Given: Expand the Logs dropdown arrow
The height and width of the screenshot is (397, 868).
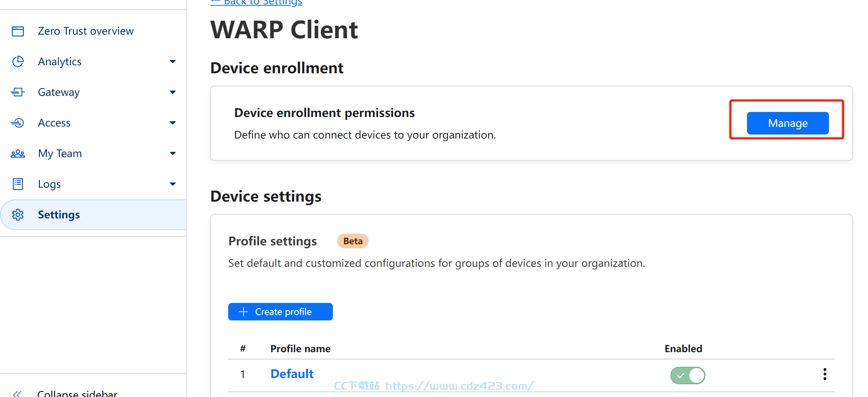Looking at the screenshot, I should point(173,184).
